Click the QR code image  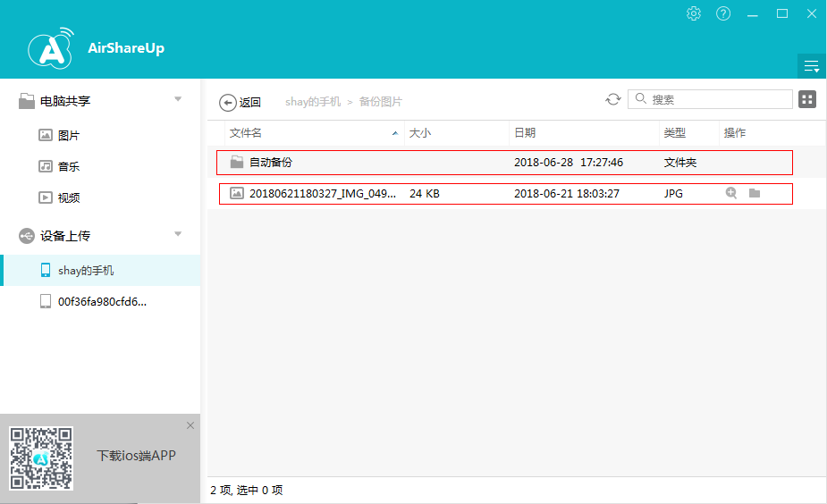pos(41,458)
